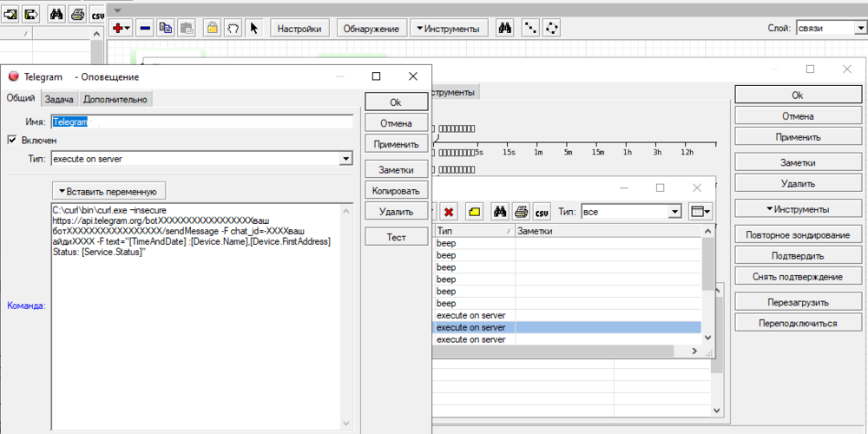This screenshot has width=868, height=434.
Task: Select the hand drag tool
Action: click(x=233, y=28)
